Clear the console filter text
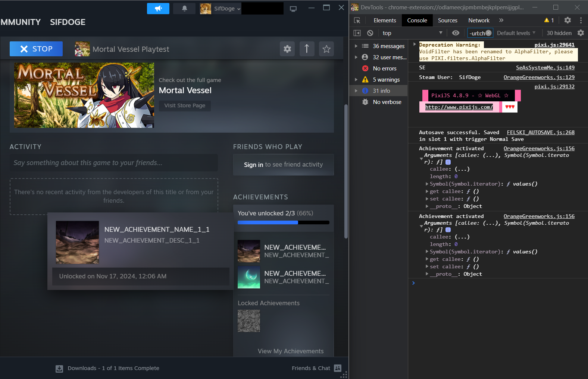Viewport: 588px width, 379px height. click(x=489, y=33)
